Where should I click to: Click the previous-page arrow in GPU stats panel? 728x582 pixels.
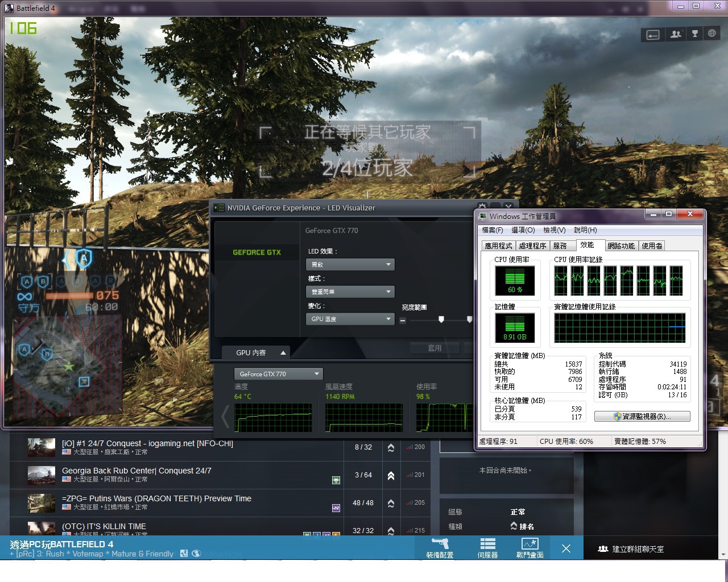(x=225, y=417)
